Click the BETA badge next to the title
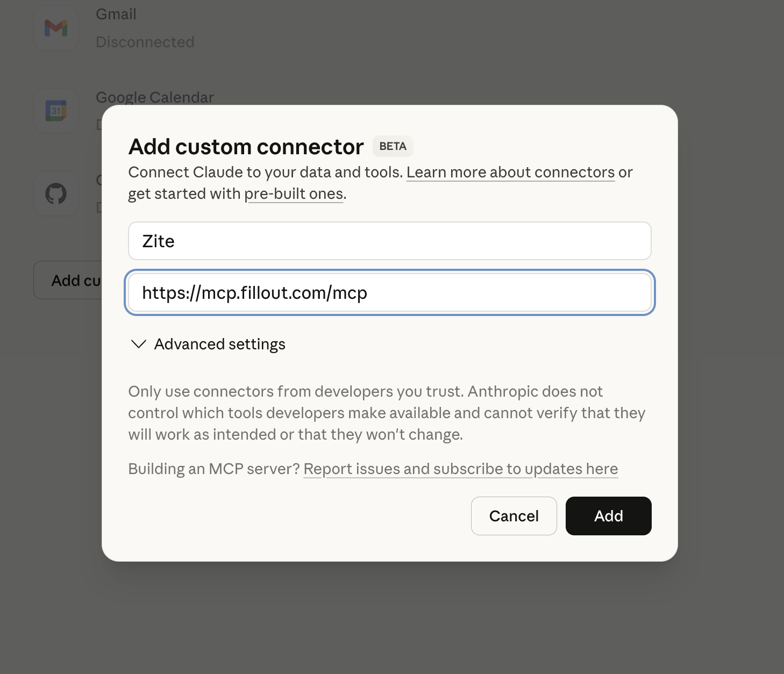Image resolution: width=784 pixels, height=674 pixels. (393, 146)
